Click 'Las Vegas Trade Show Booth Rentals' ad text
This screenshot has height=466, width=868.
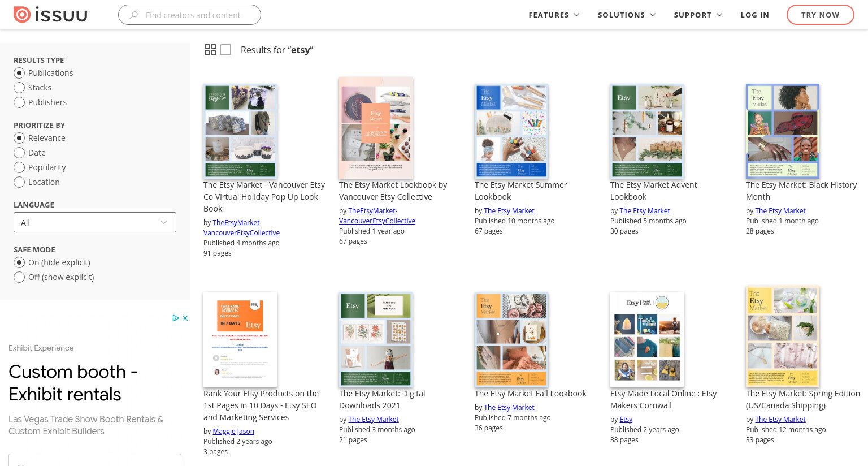[x=86, y=425]
